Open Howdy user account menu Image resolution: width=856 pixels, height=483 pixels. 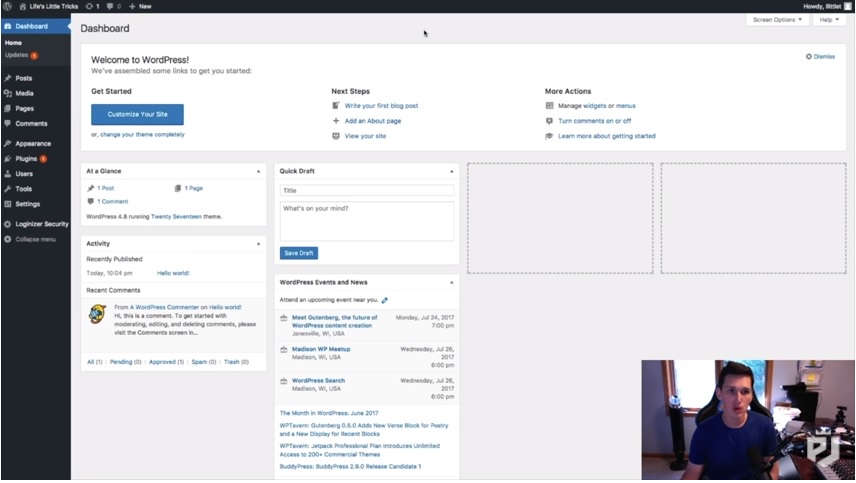click(x=827, y=6)
